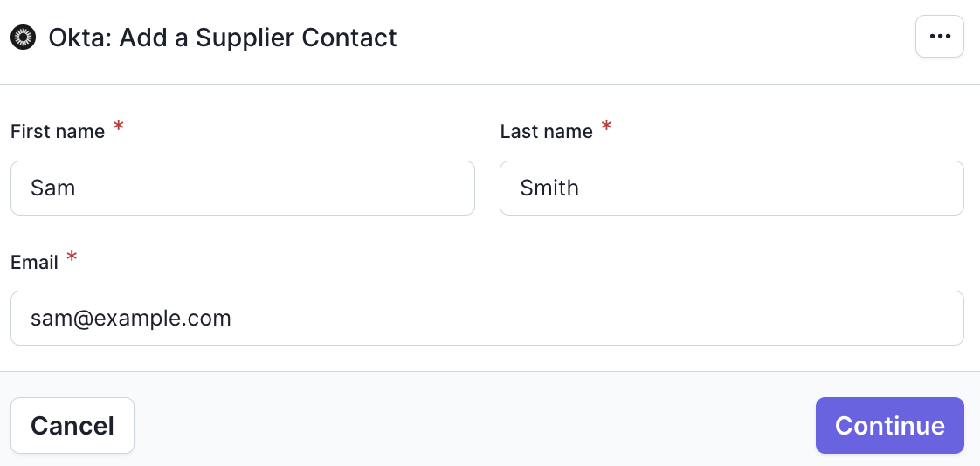Click the 'First name' label
This screenshot has height=466, width=980.
click(58, 132)
